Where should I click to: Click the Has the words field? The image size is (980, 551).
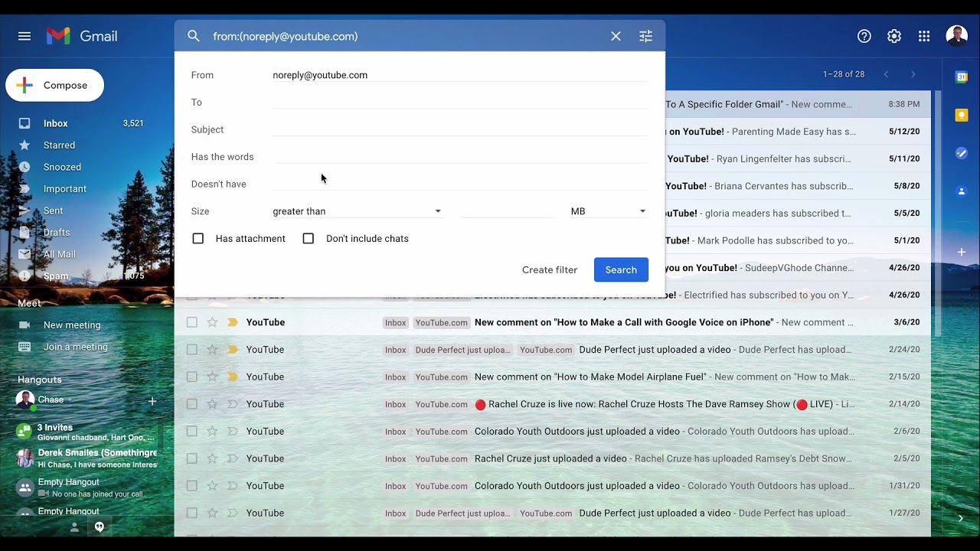pos(460,156)
